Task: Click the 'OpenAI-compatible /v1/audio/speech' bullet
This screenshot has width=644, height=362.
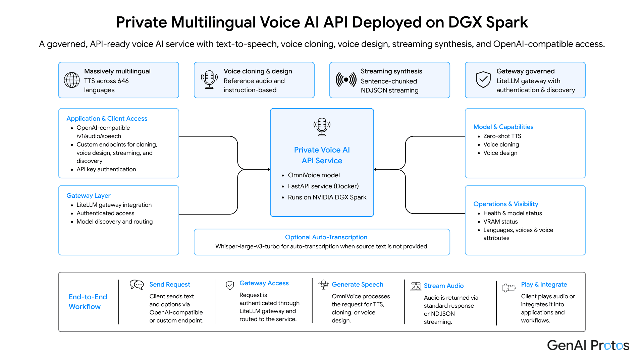Action: pyautogui.click(x=103, y=132)
